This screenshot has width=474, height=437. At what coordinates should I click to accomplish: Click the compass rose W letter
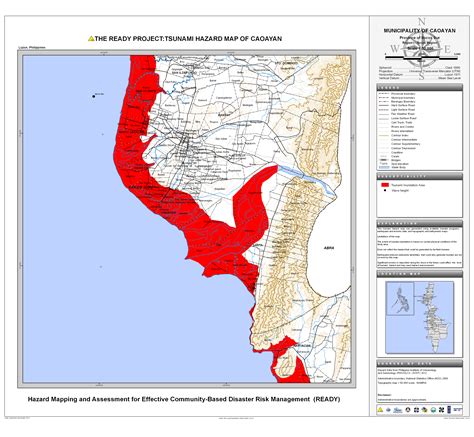tap(395, 49)
